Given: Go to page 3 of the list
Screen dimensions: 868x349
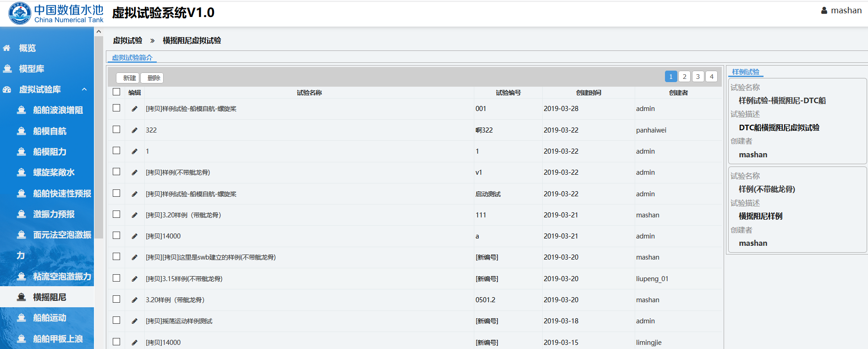Looking at the screenshot, I should 698,77.
